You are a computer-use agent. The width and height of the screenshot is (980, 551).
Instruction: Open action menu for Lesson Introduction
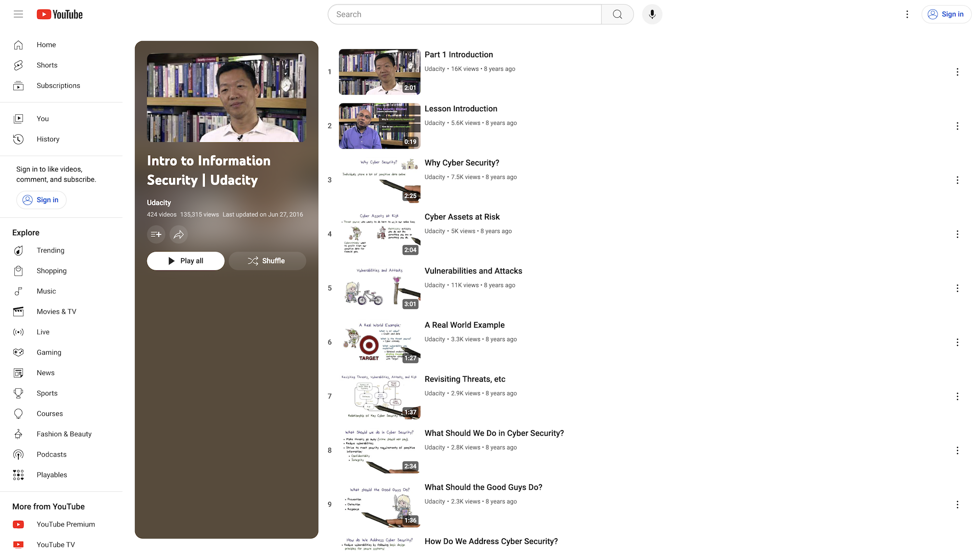pos(958,126)
